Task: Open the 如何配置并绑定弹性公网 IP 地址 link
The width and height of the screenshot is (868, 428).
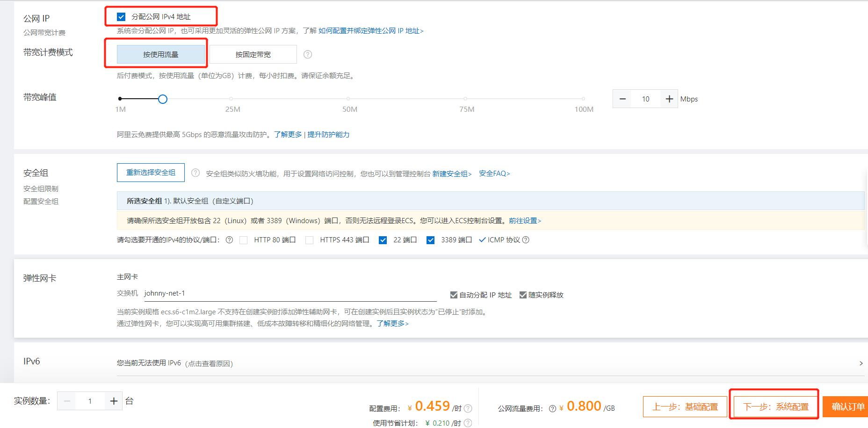Action: pyautogui.click(x=371, y=31)
